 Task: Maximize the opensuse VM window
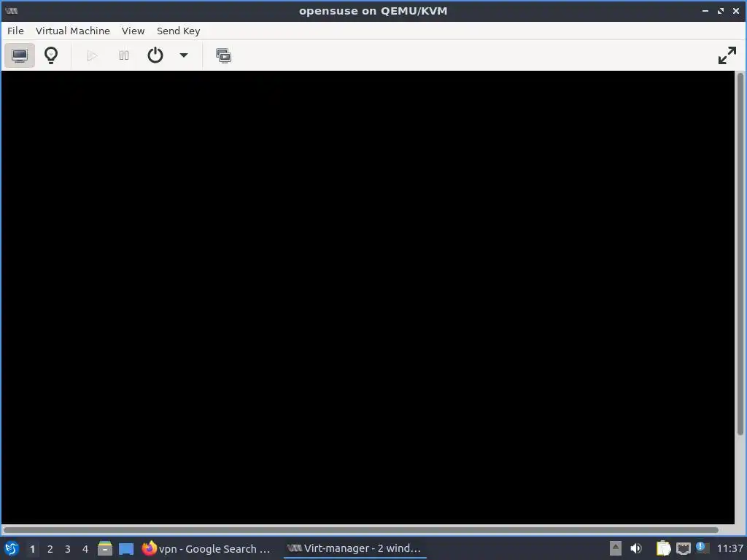coord(720,10)
